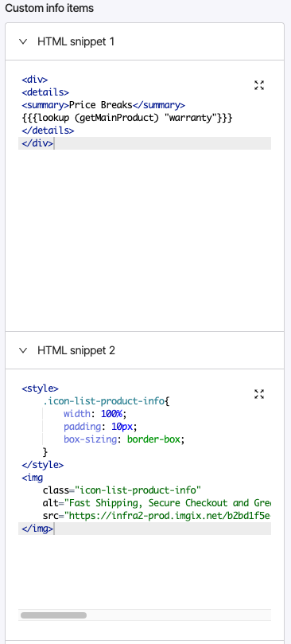Click the closing </img> tag line
Image resolution: width=291 pixels, height=644 pixels.
[x=145, y=529]
